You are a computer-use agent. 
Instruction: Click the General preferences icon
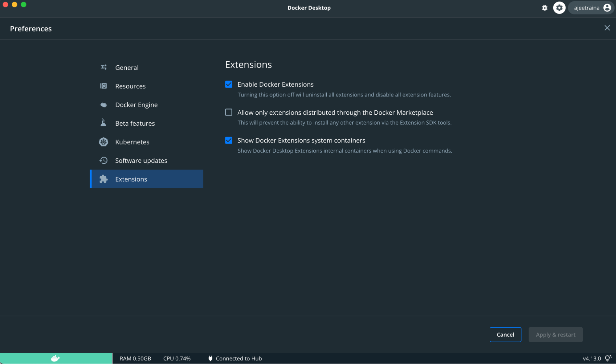click(104, 67)
